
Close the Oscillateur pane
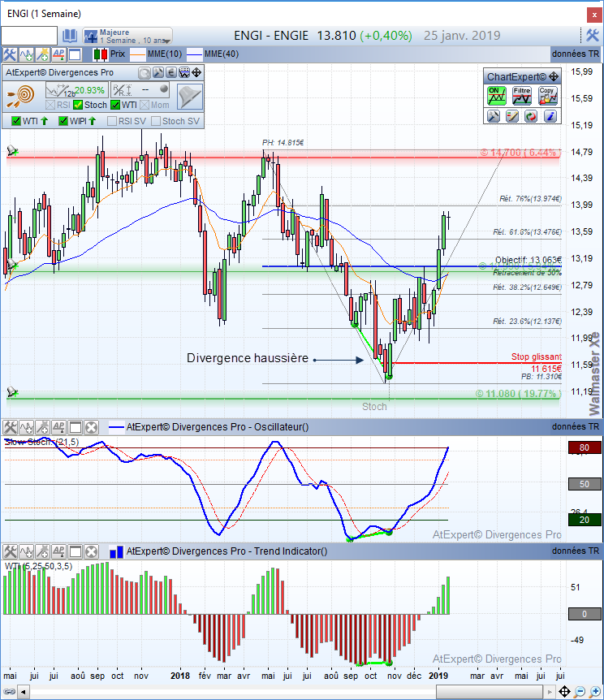[x=91, y=428]
